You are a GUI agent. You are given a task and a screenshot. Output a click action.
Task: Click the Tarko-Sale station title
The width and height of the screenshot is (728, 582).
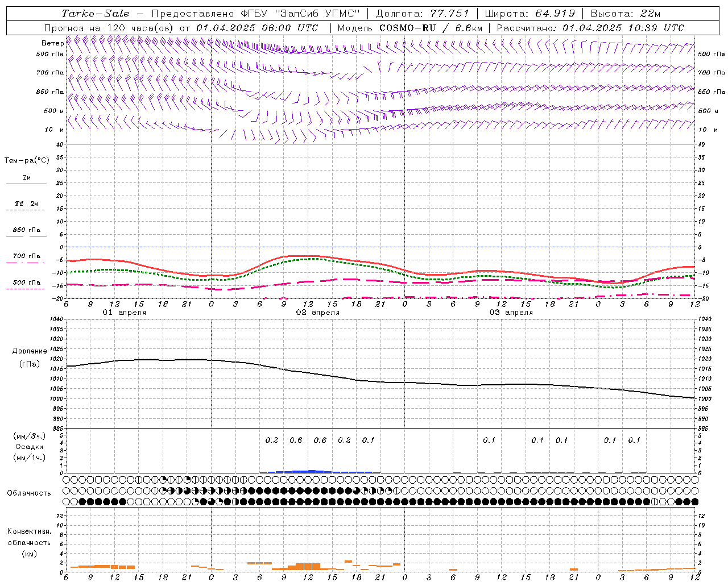95,14
